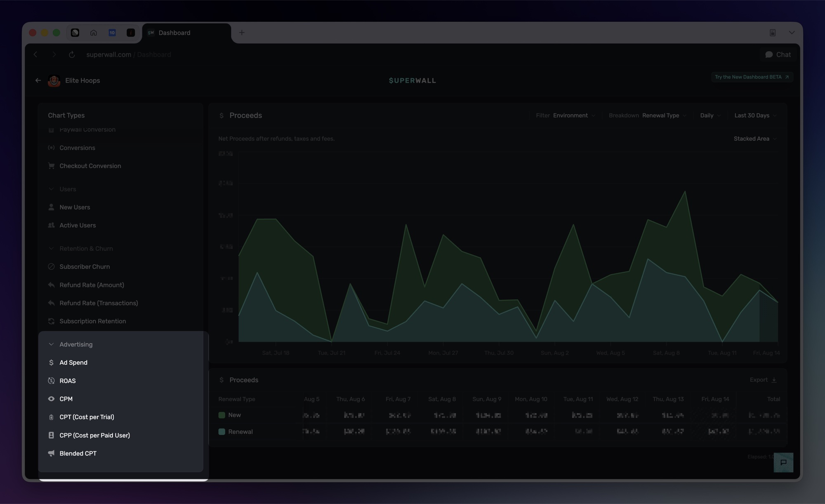This screenshot has height=504, width=825.
Task: Open a new browser tab with plus
Action: pos(242,33)
